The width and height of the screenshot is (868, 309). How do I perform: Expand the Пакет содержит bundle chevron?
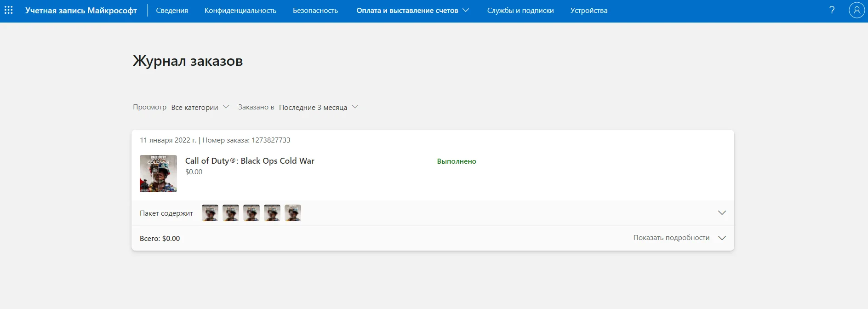pyautogui.click(x=722, y=213)
